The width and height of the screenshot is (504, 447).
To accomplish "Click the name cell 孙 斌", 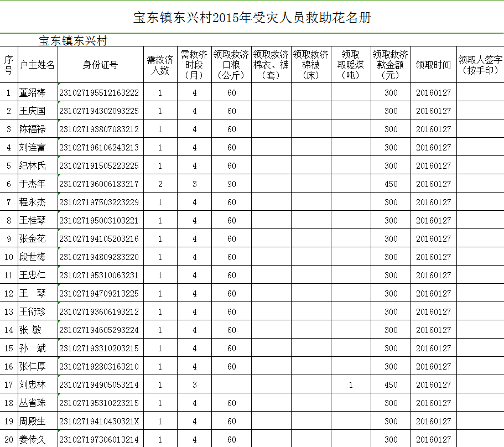I will [x=38, y=348].
